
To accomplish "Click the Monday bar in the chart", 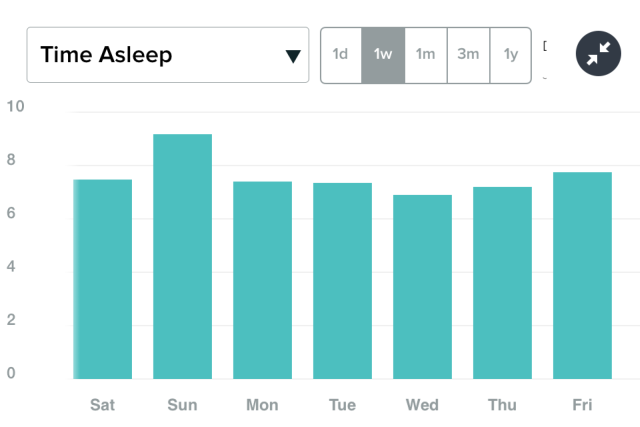I will pyautogui.click(x=262, y=280).
